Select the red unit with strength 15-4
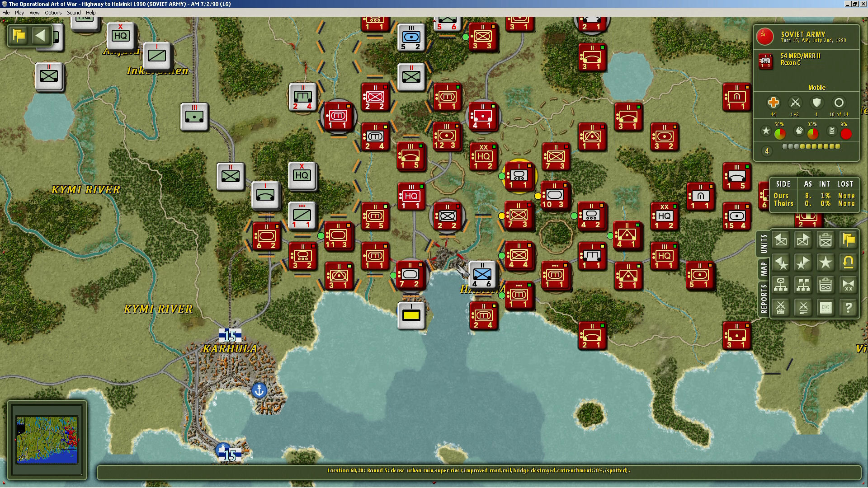 pos(736,216)
